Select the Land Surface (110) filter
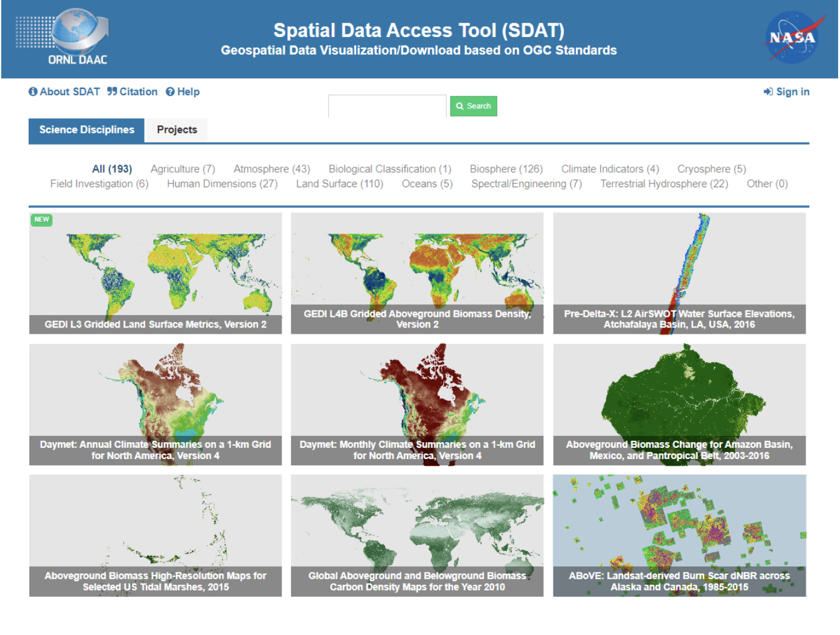The width and height of the screenshot is (840, 635). coord(339,184)
